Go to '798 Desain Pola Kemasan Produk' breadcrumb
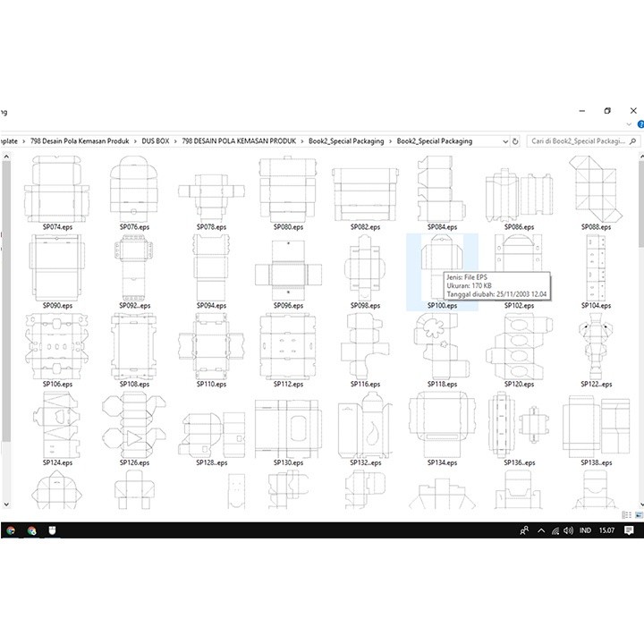This screenshot has height=644, width=644. (x=80, y=141)
